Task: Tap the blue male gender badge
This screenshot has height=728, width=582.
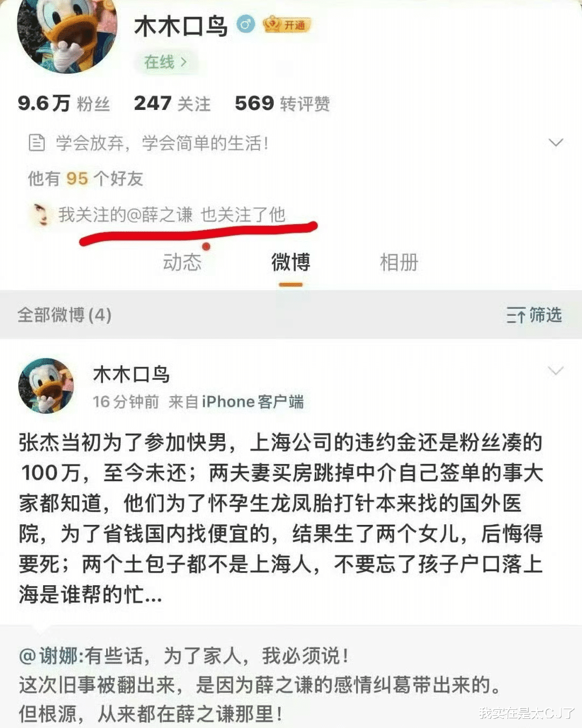Action: click(x=246, y=24)
